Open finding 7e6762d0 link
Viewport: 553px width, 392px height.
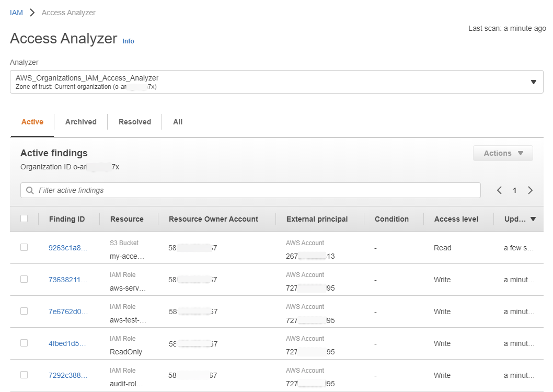[x=68, y=312]
